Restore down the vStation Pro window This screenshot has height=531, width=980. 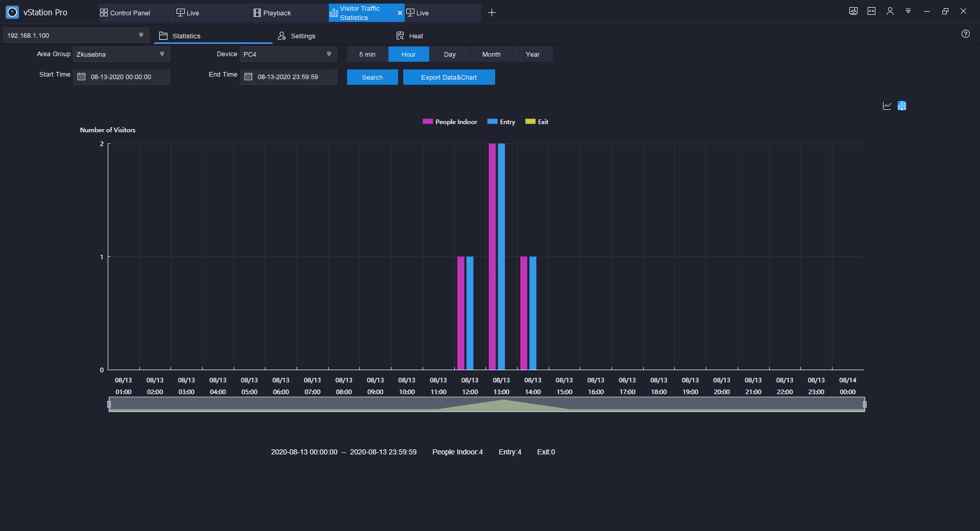(x=945, y=11)
